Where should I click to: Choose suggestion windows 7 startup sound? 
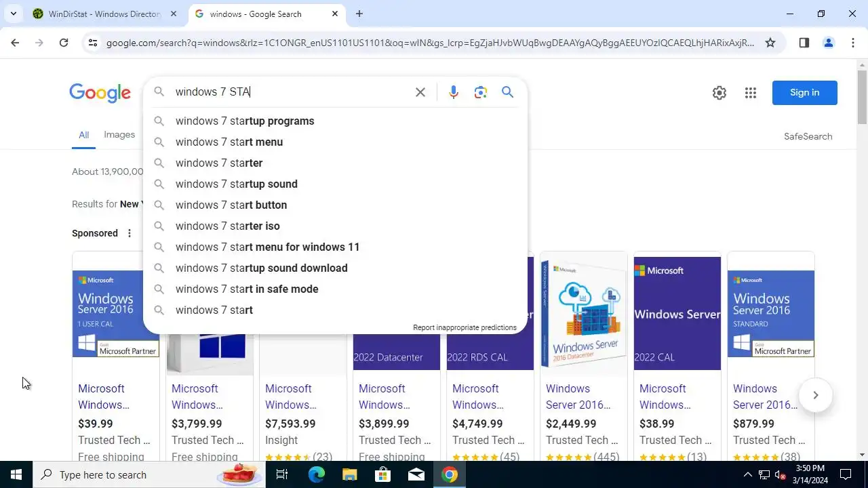[335, 184]
